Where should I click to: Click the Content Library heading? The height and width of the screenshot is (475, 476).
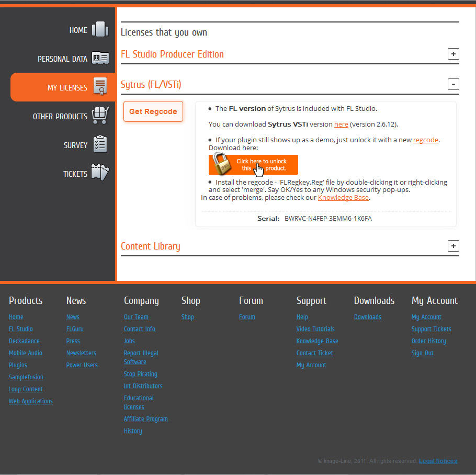pyautogui.click(x=150, y=246)
